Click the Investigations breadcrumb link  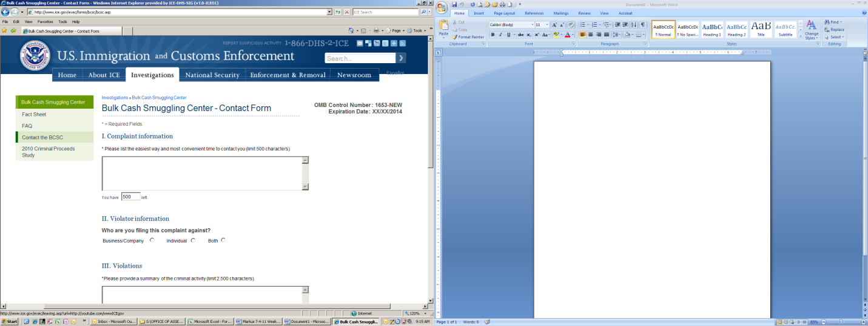click(115, 97)
